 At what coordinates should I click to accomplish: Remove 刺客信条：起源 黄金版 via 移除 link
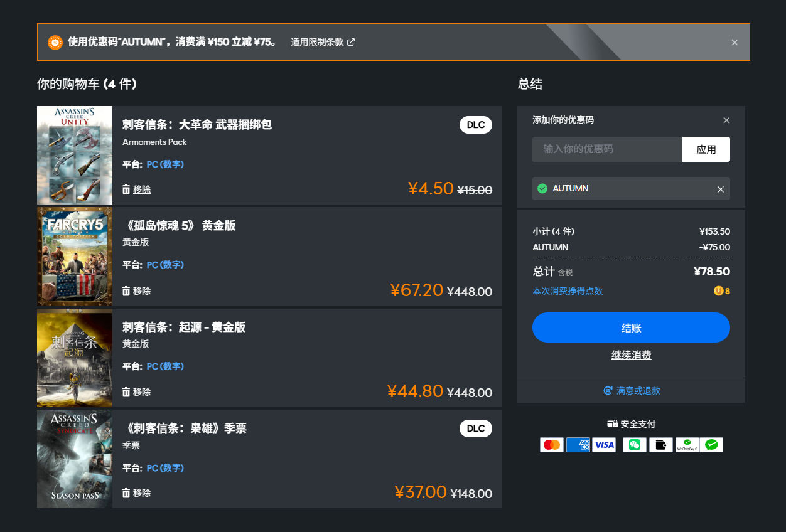(x=142, y=392)
